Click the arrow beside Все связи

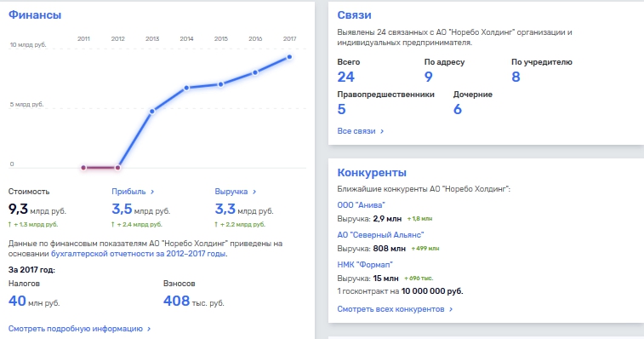382,131
